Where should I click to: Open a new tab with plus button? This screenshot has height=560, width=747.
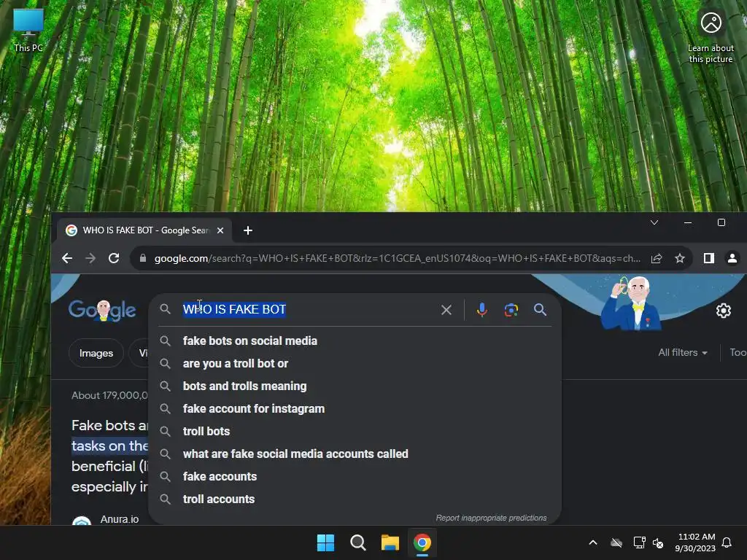(248, 230)
